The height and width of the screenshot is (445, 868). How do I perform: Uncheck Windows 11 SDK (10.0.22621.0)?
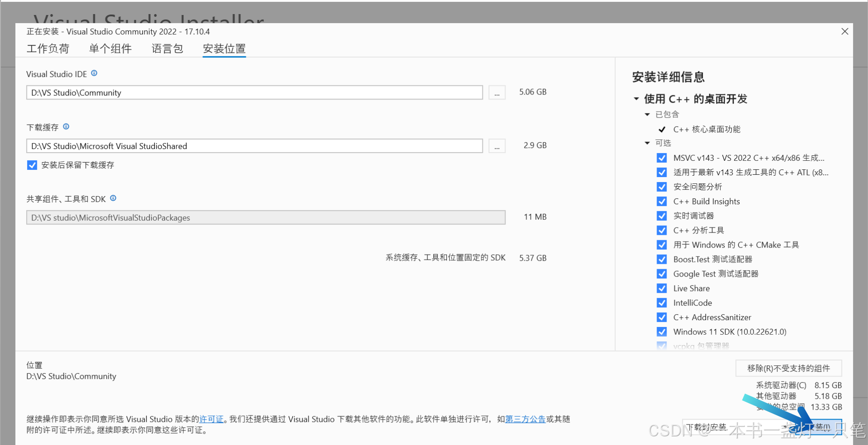point(662,332)
